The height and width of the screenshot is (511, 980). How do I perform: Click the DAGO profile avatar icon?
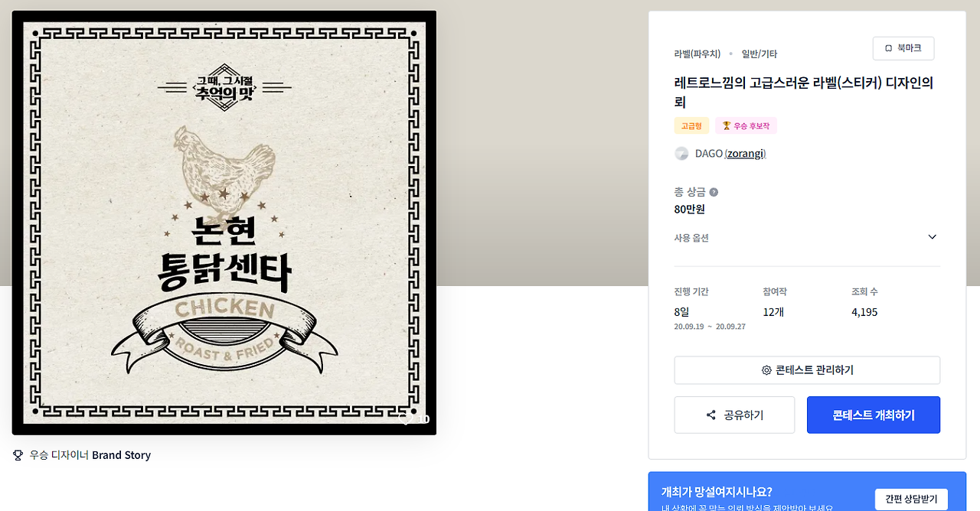tap(681, 154)
